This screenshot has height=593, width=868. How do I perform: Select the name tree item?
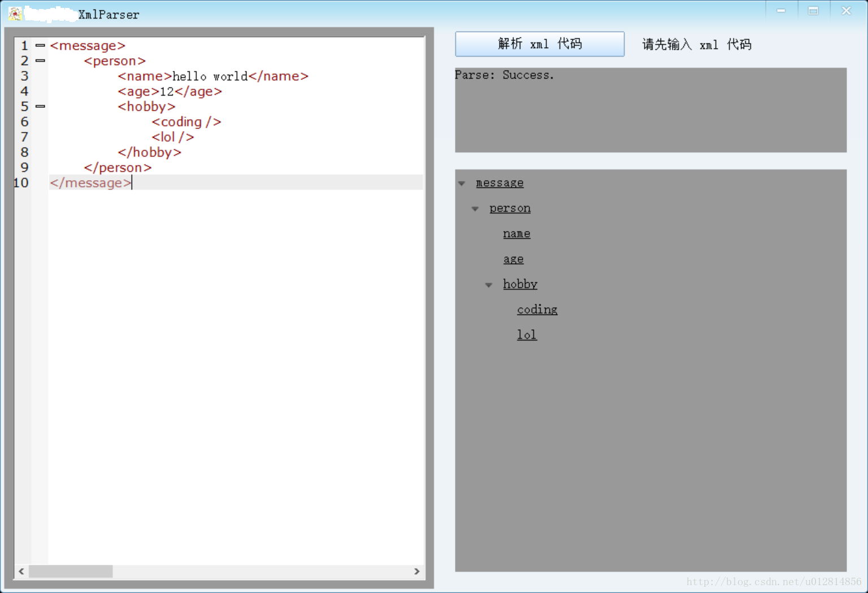[517, 234]
